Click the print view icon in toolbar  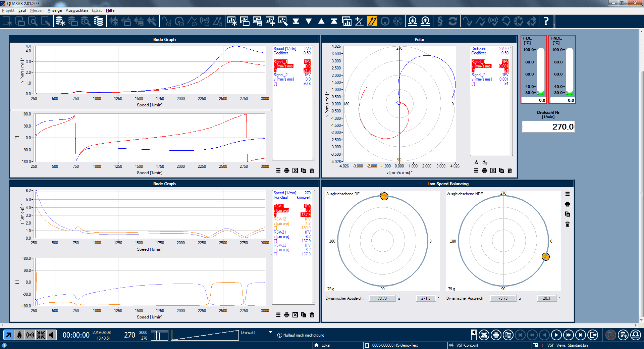click(257, 21)
